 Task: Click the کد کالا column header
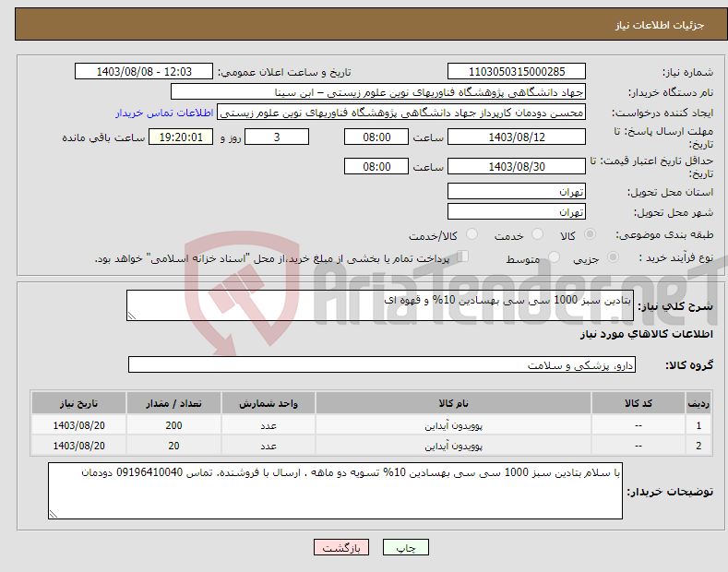(x=638, y=403)
